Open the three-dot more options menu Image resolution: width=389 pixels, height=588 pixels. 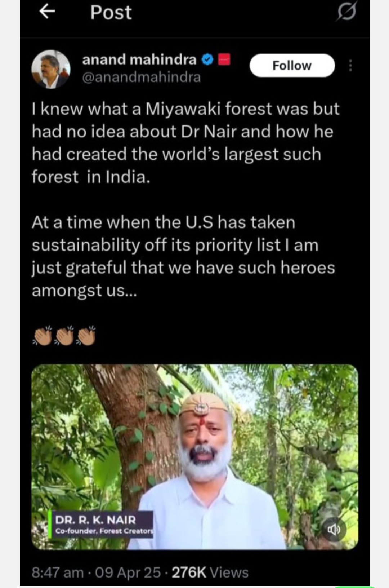(350, 66)
